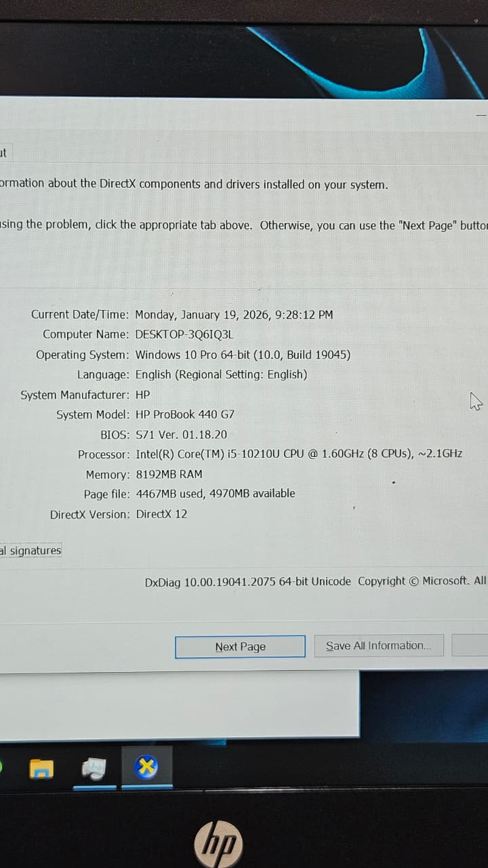Viewport: 488px width, 868px height.
Task: Toggle the WHQL digital signatures checkbox label
Action: (31, 551)
